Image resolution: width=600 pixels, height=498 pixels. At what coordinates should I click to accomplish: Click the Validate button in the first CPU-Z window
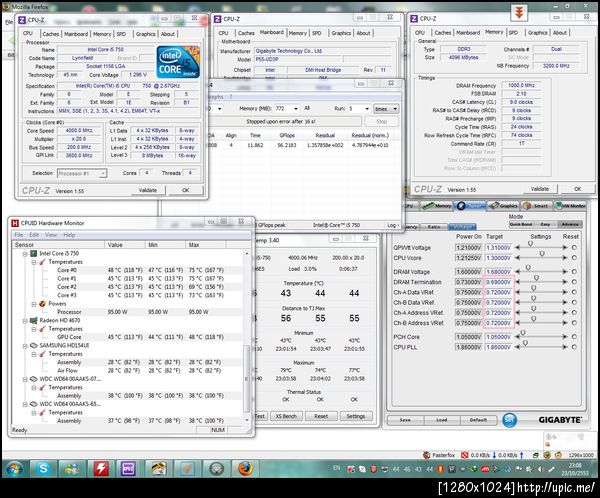click(147, 189)
